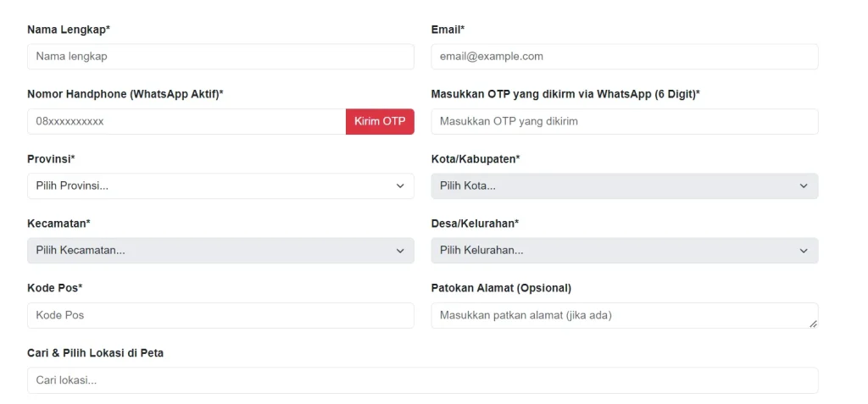Click the resize handle of Patokan Alamat textarea
This screenshot has width=868, height=404.
pos(813,324)
